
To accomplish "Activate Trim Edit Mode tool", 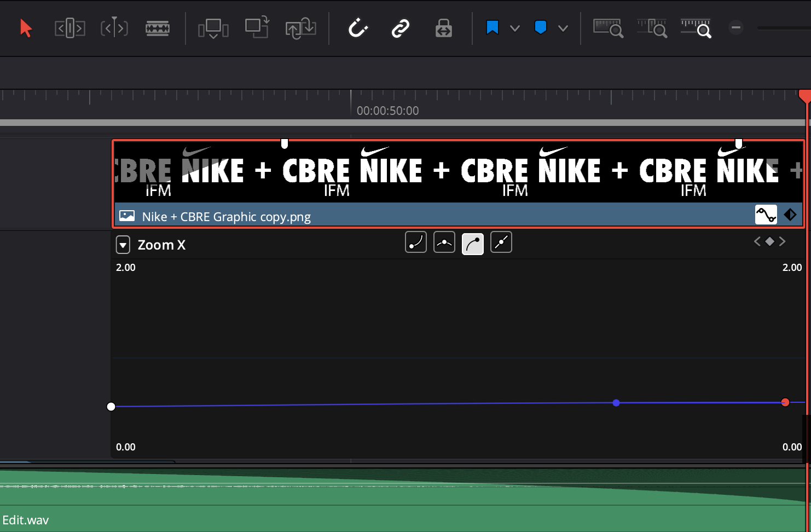I will coord(70,28).
